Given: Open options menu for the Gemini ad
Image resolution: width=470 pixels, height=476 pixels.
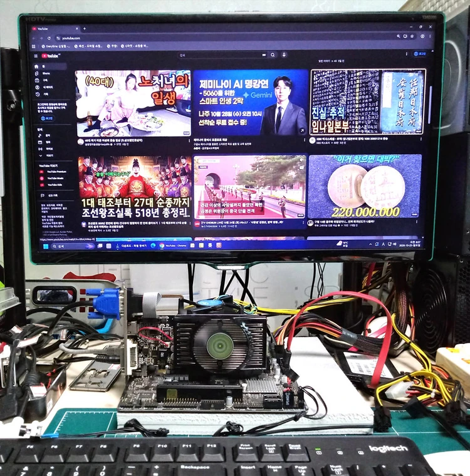Looking at the screenshot, I should tap(305, 140).
